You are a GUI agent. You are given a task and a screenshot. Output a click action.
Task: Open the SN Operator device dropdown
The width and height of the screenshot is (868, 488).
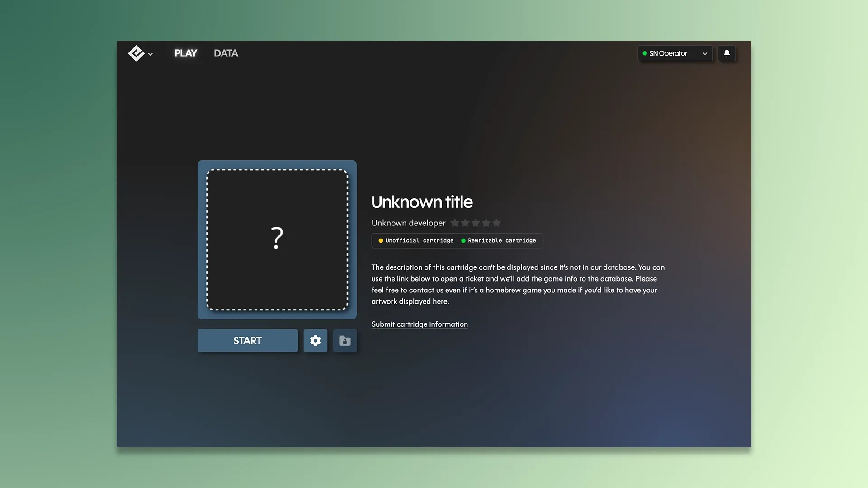tap(675, 53)
